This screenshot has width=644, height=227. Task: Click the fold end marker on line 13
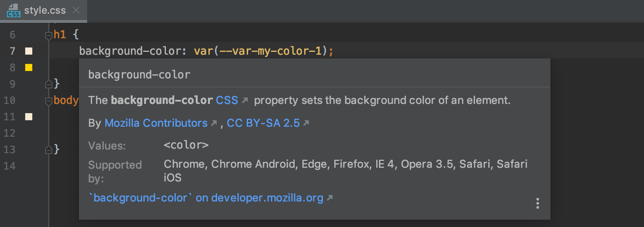click(x=48, y=150)
